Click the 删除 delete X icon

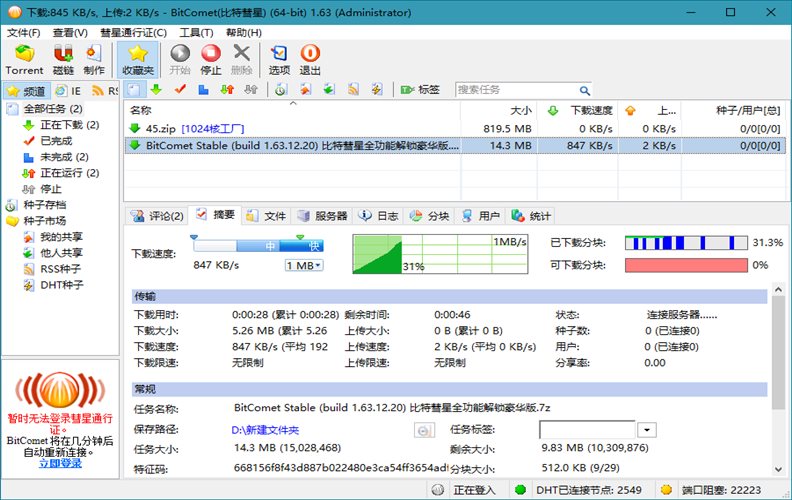(241, 60)
